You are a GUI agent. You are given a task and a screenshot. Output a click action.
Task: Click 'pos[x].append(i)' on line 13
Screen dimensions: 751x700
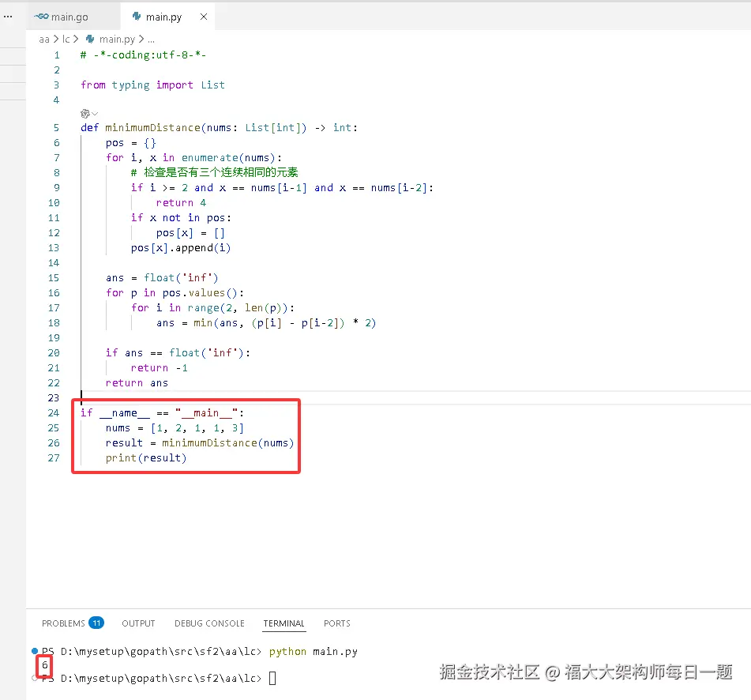pyautogui.click(x=181, y=248)
